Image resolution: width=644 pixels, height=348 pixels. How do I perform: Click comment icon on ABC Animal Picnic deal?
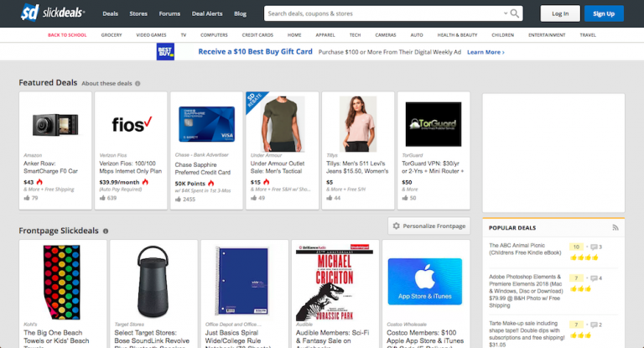pos(593,247)
